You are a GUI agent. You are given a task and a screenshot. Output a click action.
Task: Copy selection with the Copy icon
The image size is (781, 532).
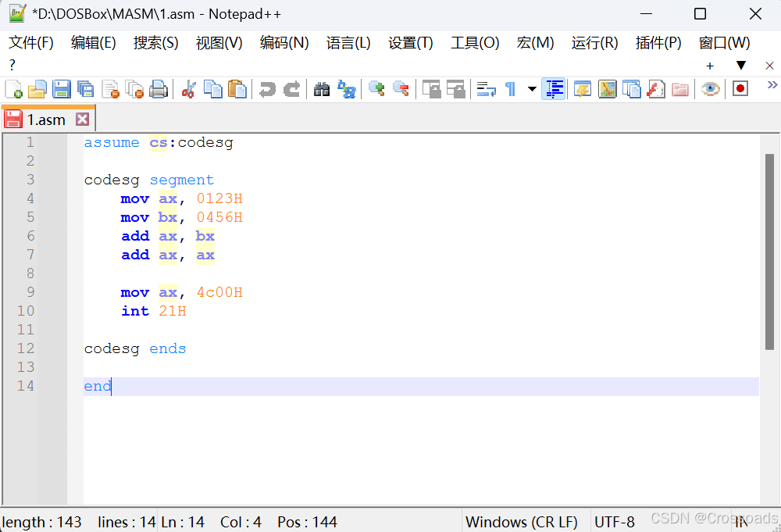[213, 89]
